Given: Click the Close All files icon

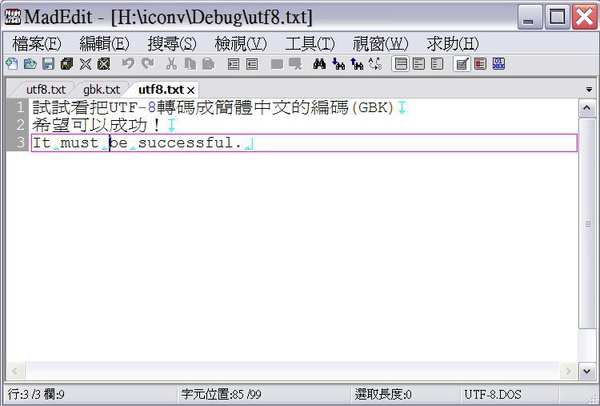Looking at the screenshot, I should [103, 64].
